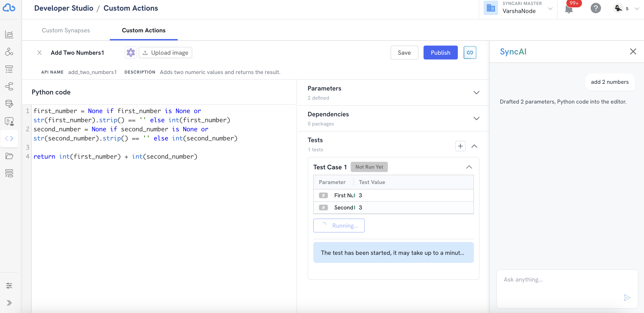Click "2 defined" parameters count
Viewport: 644px width, 313px height.
[318, 98]
